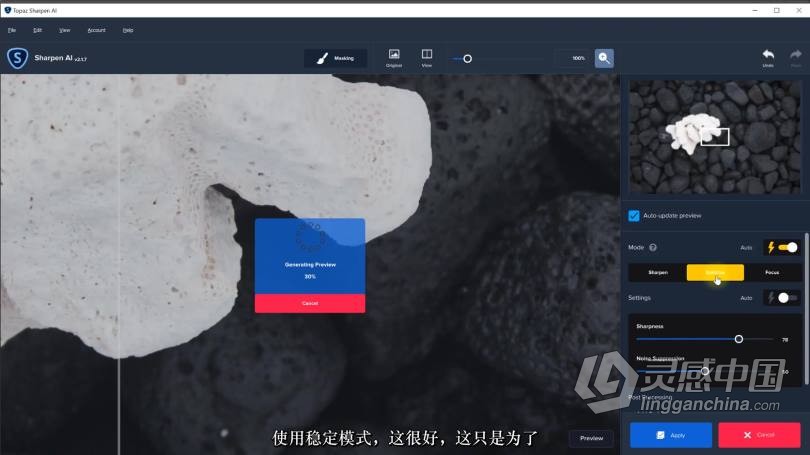Viewport: 810px width, 455px height.
Task: Change the split View layout
Action: click(x=427, y=58)
